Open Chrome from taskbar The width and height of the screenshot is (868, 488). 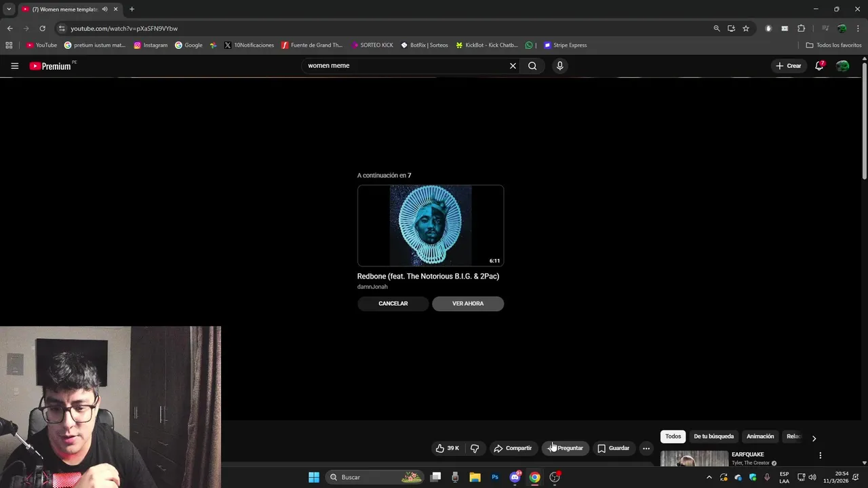[x=534, y=477]
